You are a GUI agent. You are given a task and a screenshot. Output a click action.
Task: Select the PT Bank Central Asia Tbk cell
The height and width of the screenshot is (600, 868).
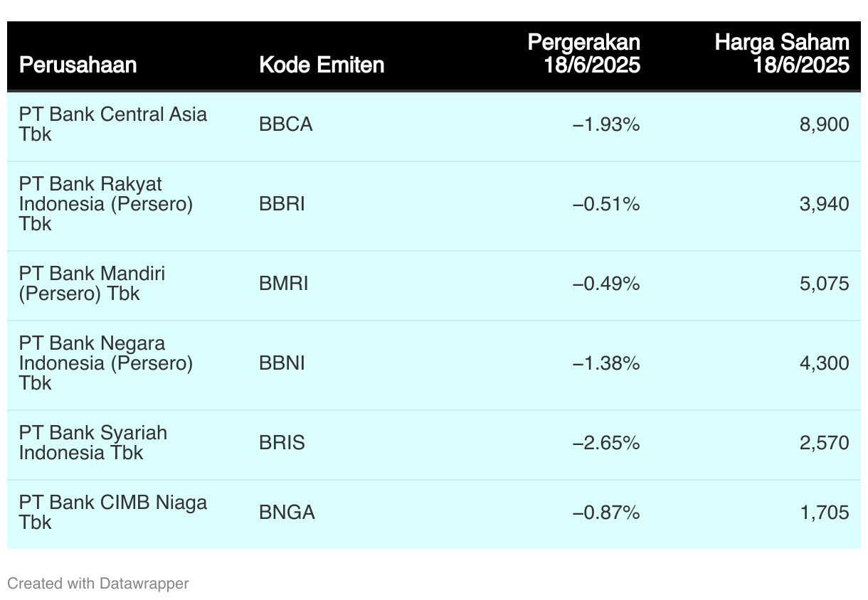click(x=113, y=124)
